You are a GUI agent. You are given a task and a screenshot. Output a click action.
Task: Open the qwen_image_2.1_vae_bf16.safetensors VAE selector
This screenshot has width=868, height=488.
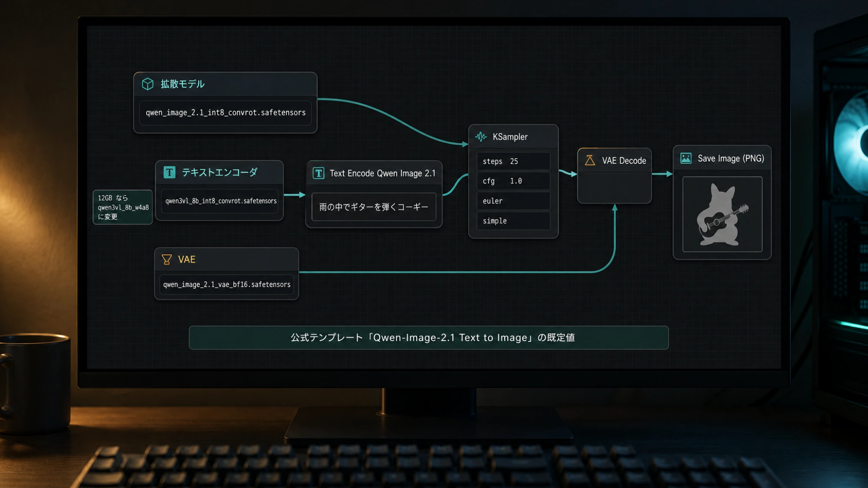click(227, 285)
